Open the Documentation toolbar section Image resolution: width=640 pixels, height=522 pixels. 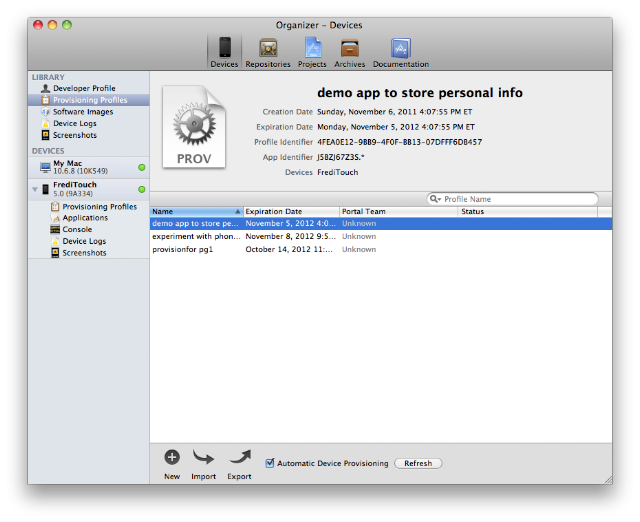coord(401,52)
